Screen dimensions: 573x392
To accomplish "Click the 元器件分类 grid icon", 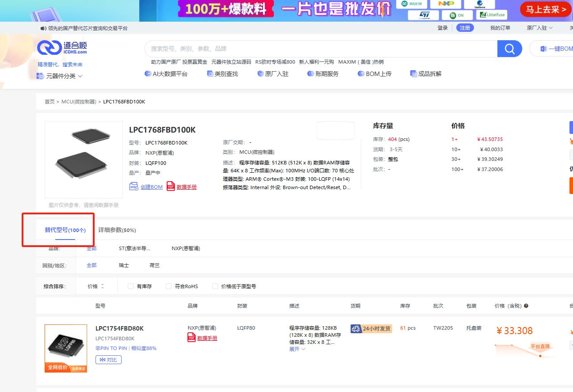I will pyautogui.click(x=40, y=76).
